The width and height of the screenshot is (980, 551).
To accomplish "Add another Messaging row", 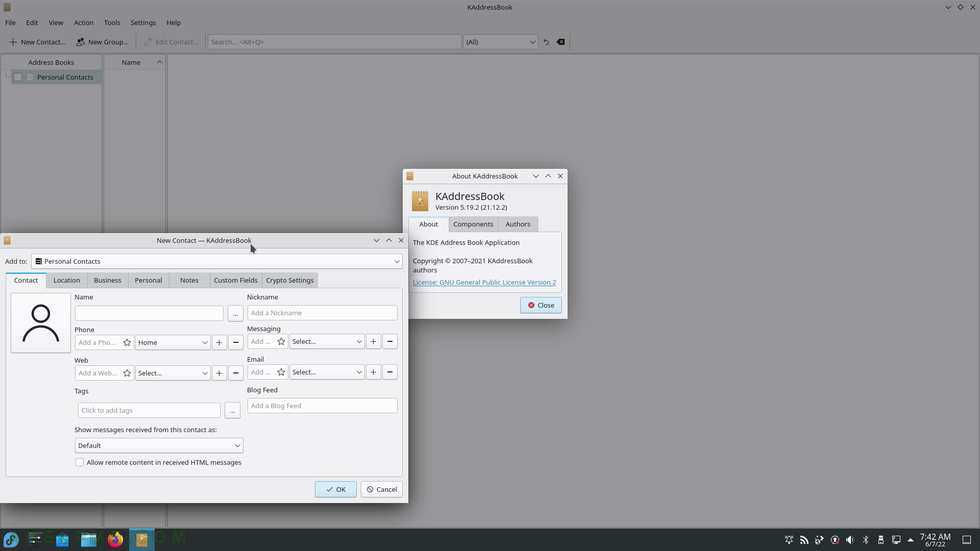I will 373,341.
